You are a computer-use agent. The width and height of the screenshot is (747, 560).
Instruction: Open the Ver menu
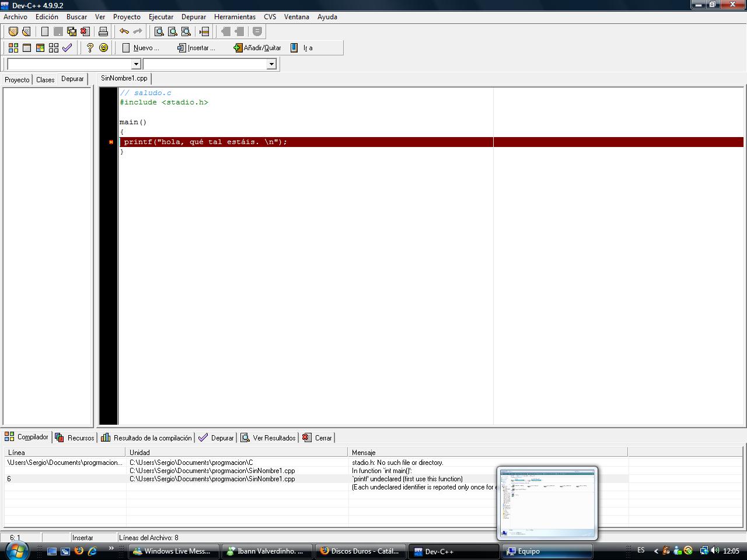(100, 17)
